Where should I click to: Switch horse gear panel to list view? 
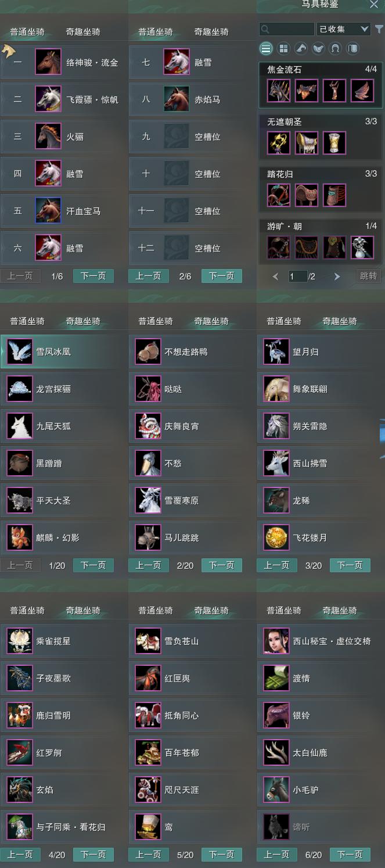pyautogui.click(x=266, y=49)
